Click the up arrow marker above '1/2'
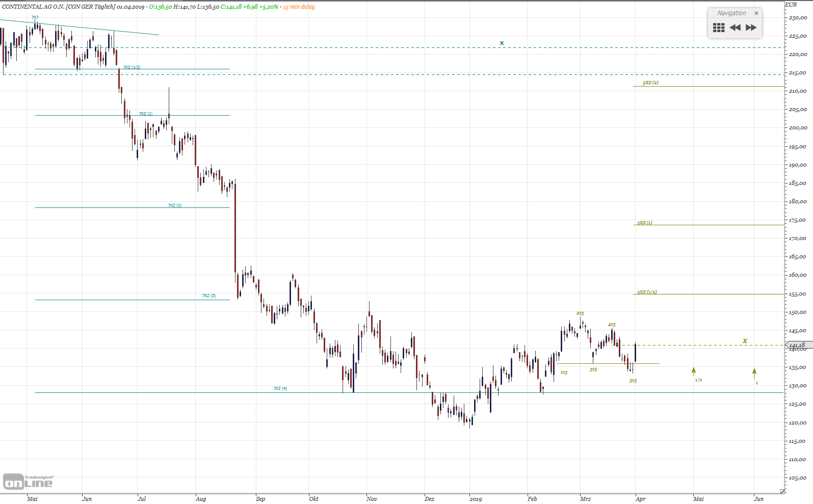This screenshot has width=813, height=504. point(694,372)
